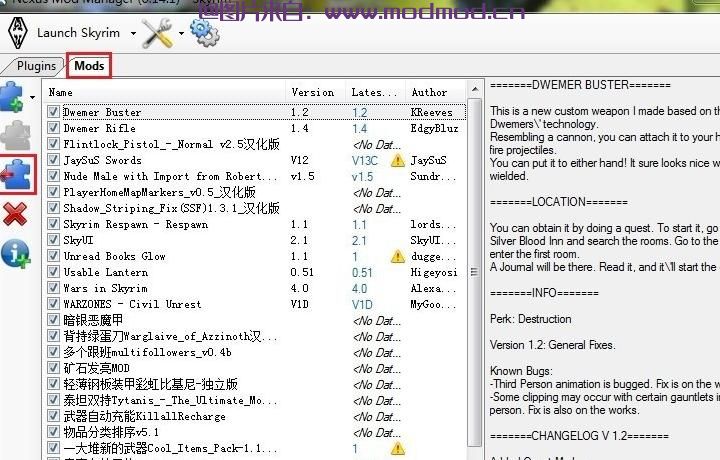Toggle the WARZONES - Civil Unrest checkbox
Screen dimensions: 720x460
pos(53,304)
